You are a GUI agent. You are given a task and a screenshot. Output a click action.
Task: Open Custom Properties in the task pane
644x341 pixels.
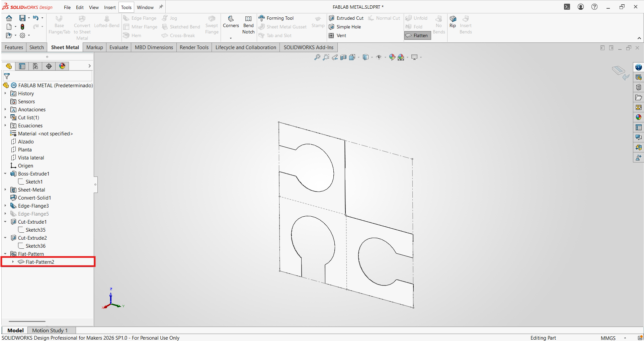point(639,127)
